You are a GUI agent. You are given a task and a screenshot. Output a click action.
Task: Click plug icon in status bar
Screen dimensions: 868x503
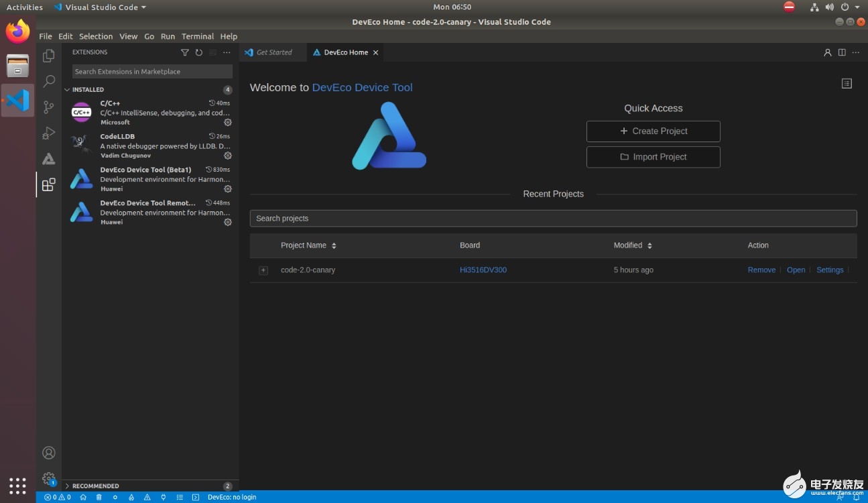click(x=163, y=498)
